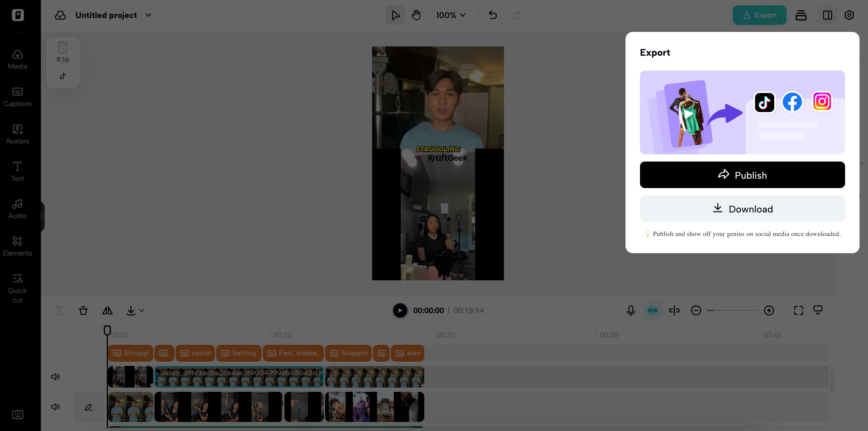Open the Elements panel

(17, 246)
